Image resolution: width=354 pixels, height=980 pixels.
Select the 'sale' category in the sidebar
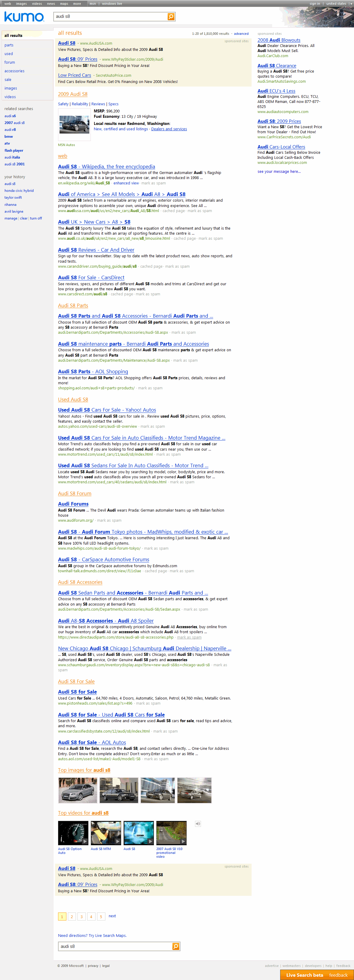pos(8,79)
